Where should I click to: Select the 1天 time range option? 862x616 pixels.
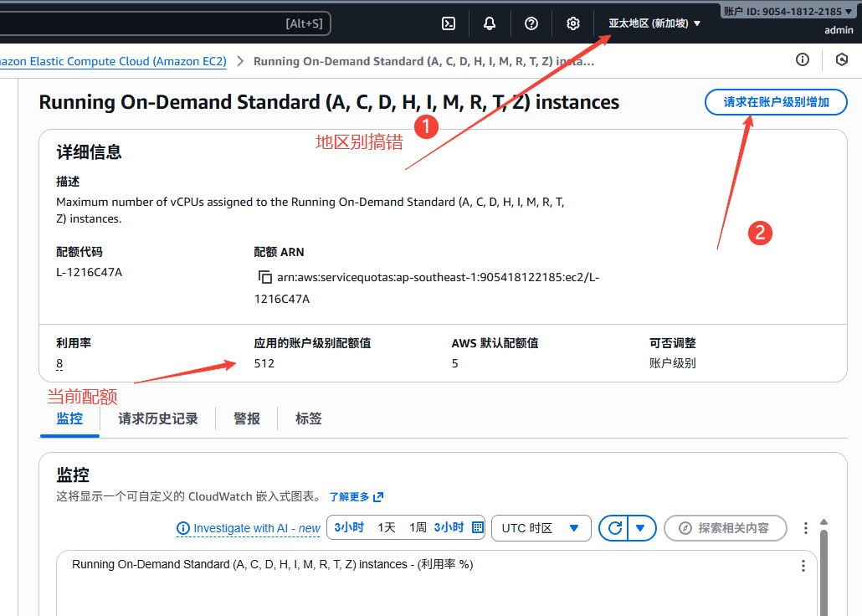tap(387, 527)
